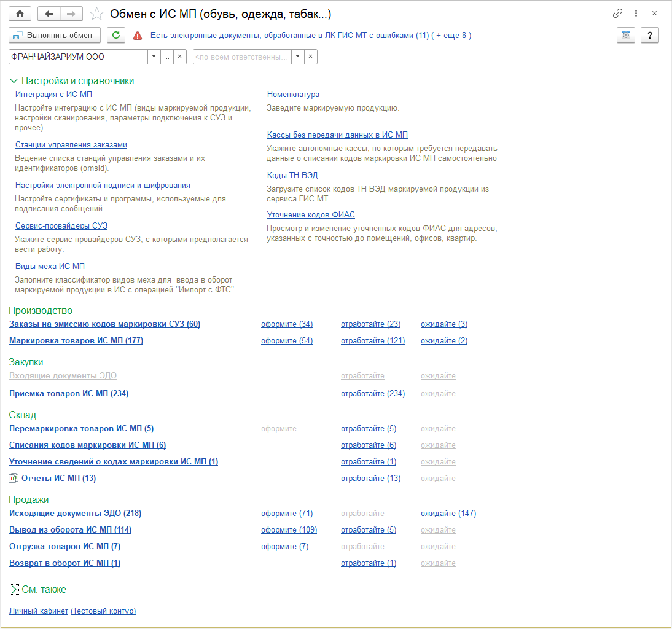Click ожидайте (147) for Исходящие документы
This screenshot has width=672, height=629.
(448, 514)
